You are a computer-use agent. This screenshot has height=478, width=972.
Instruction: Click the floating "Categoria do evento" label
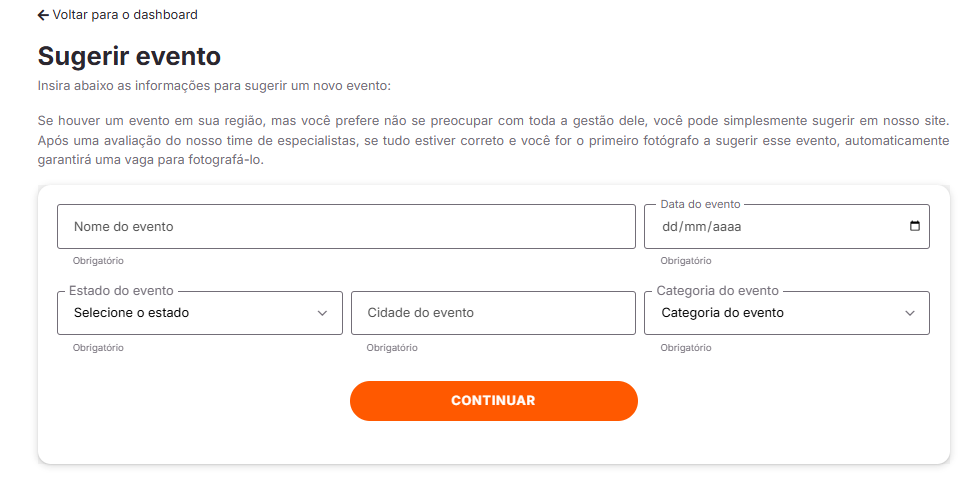coord(717,291)
